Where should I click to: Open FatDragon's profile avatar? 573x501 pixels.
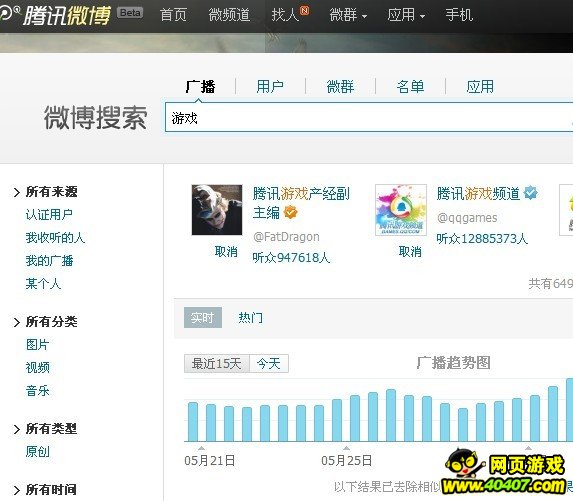click(x=217, y=210)
